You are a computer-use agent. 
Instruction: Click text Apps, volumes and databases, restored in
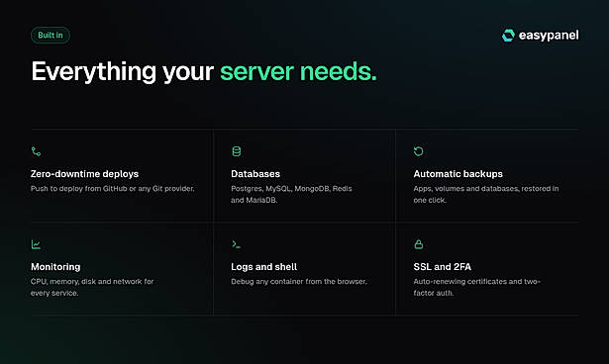coord(486,189)
